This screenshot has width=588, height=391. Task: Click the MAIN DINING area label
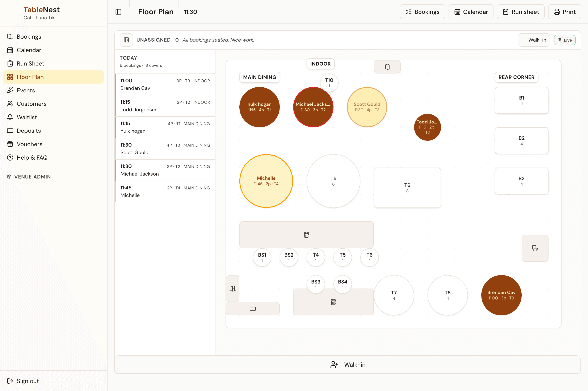[260, 77]
